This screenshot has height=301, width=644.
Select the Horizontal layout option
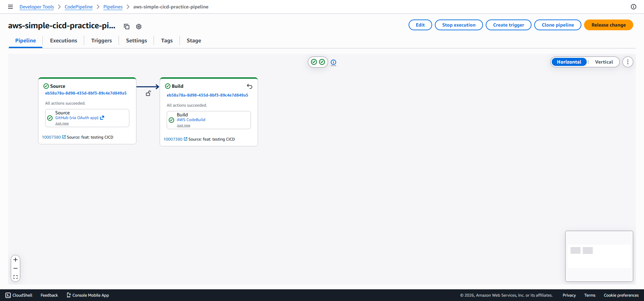coord(569,62)
